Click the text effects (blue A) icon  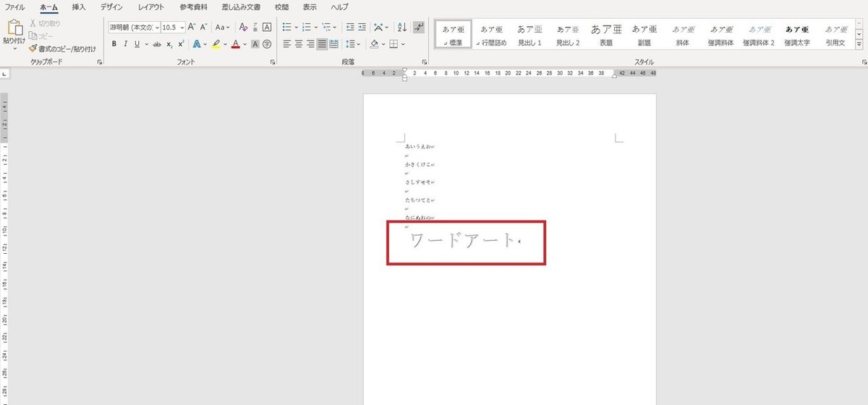pos(197,44)
